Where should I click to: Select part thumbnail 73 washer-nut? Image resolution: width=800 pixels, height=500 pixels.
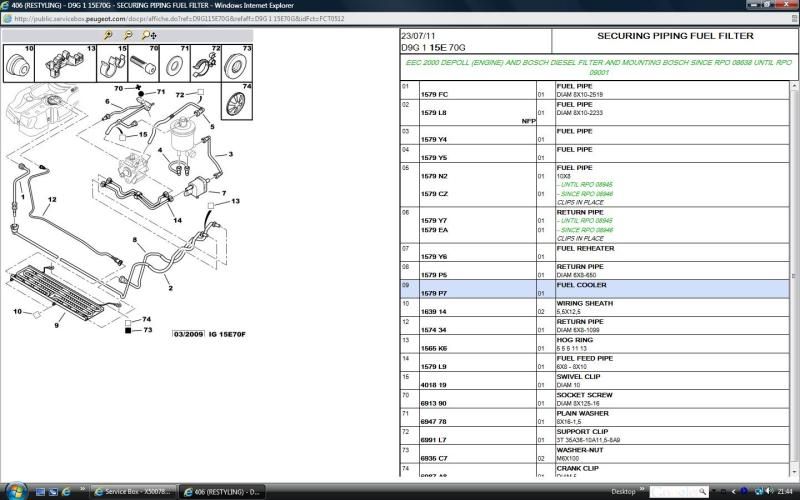pyautogui.click(x=237, y=63)
